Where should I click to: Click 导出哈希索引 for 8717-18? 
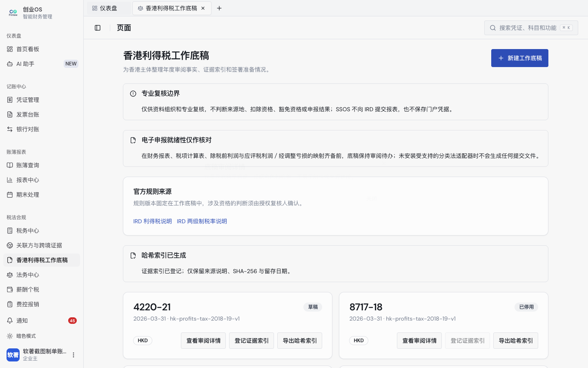pyautogui.click(x=516, y=341)
